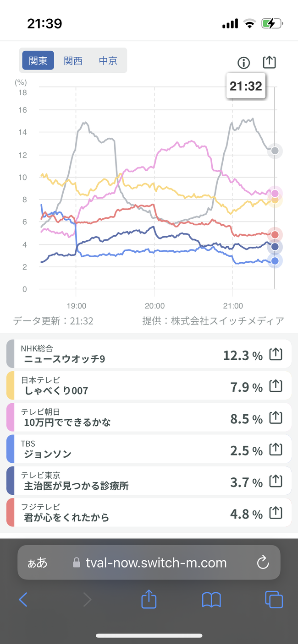Reload the page in the Safari address bar
This screenshot has height=644, width=298.
pos(263,563)
